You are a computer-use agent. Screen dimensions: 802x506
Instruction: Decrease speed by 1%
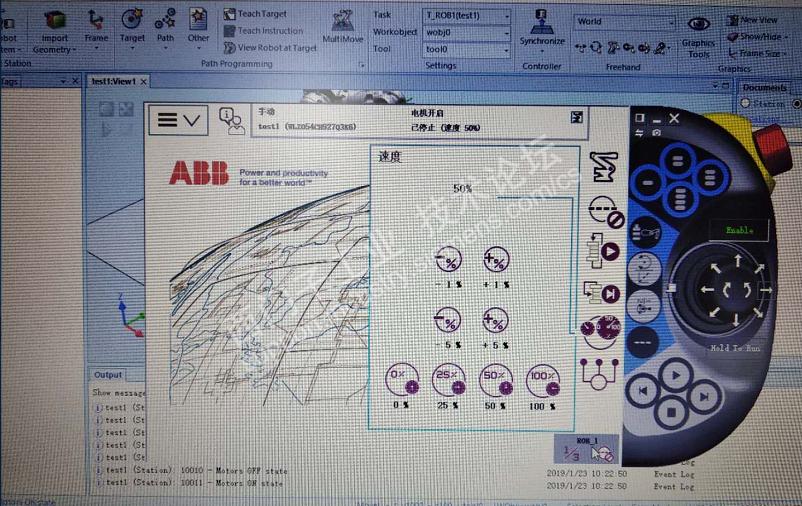click(x=448, y=259)
